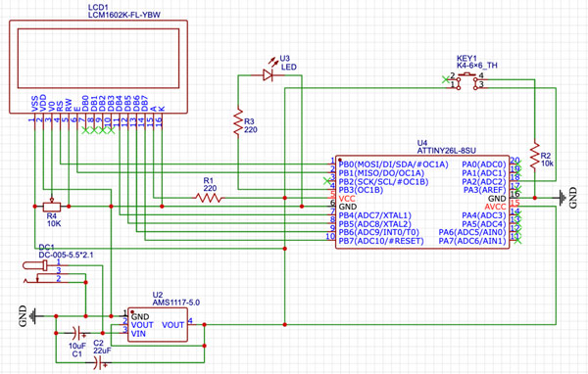The width and height of the screenshot is (588, 374).
Task: Click the PB6(ADC9/INT0/T0) pin label
Action: pyautogui.click(x=378, y=232)
